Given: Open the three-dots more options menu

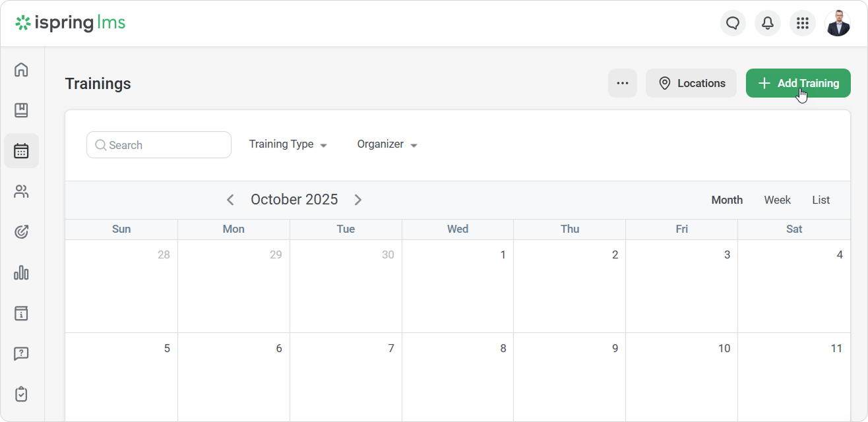Looking at the screenshot, I should (x=622, y=83).
